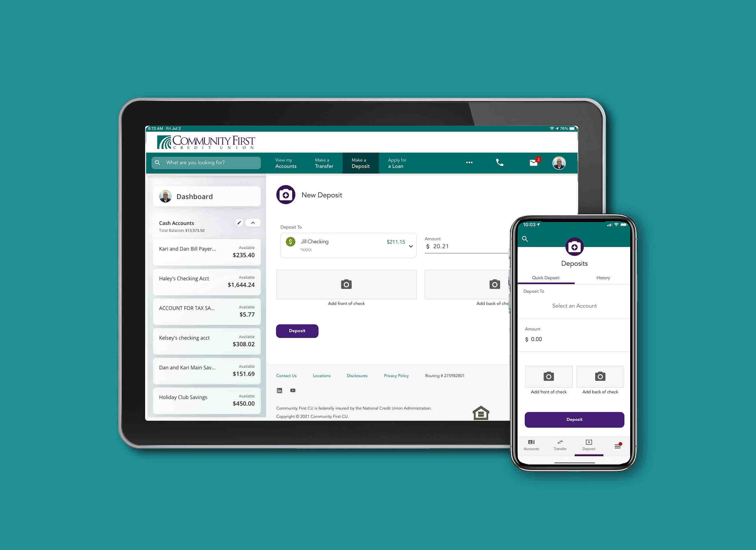Click the Amount input field to edit
Viewport: 756px width, 550px height.
point(464,247)
